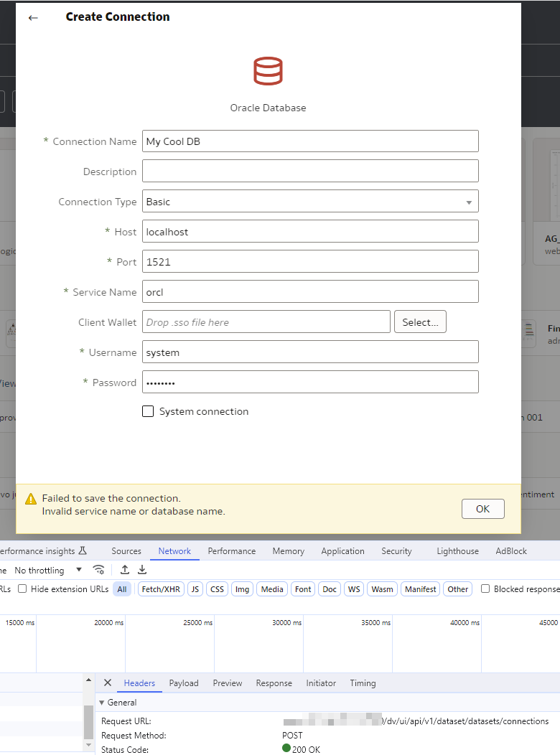
Task: Open the No throttling dropdown
Action: coord(47,570)
